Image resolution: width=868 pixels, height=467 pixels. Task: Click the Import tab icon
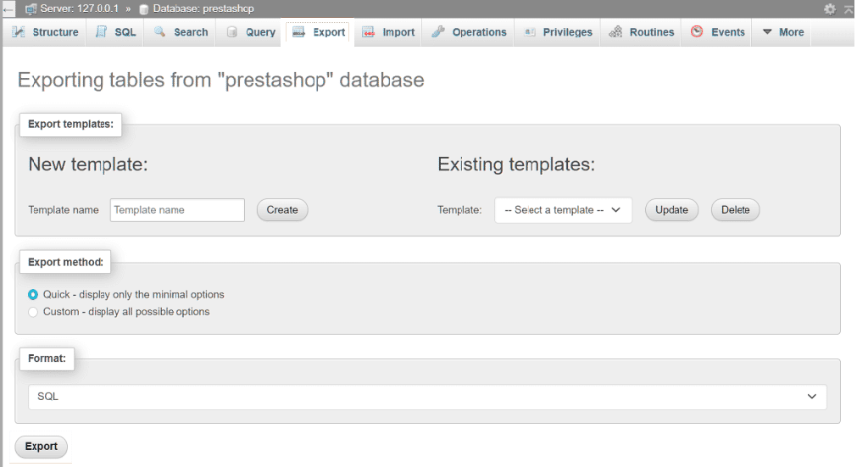point(369,32)
